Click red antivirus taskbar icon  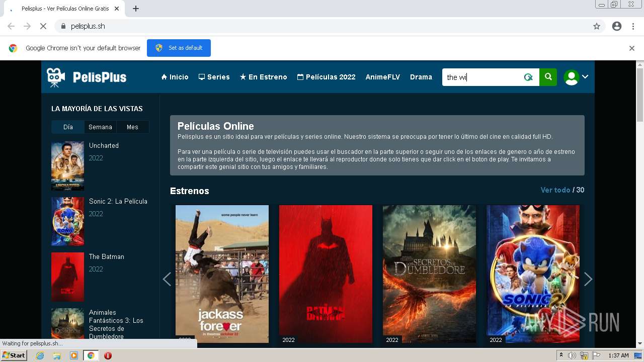pyautogui.click(x=108, y=355)
